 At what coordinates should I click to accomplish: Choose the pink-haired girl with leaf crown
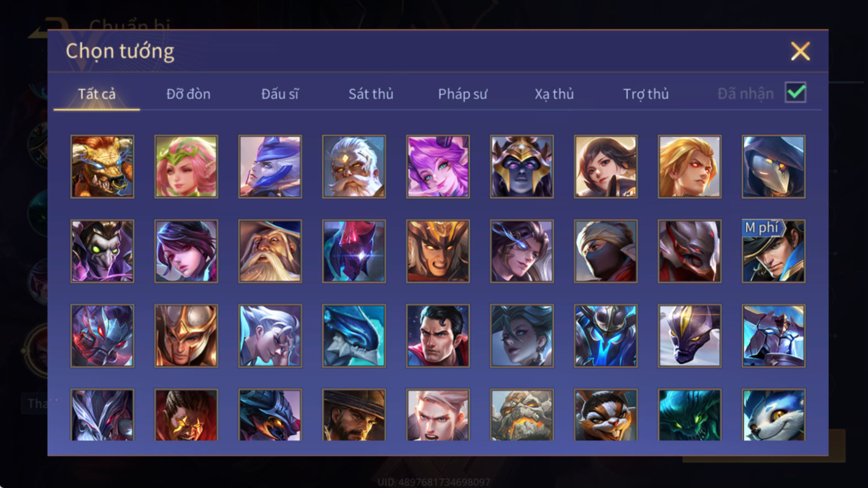coord(186,167)
